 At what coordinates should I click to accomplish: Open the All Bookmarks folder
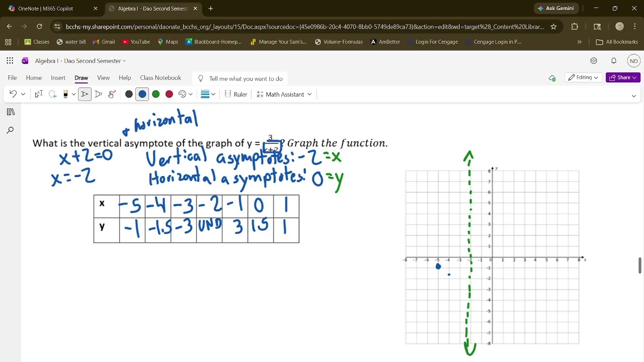[617, 42]
